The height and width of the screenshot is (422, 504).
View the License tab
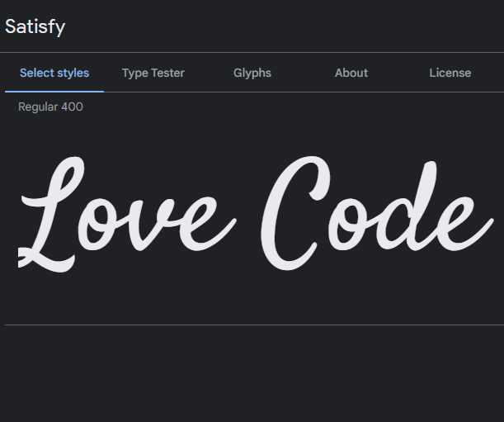450,73
